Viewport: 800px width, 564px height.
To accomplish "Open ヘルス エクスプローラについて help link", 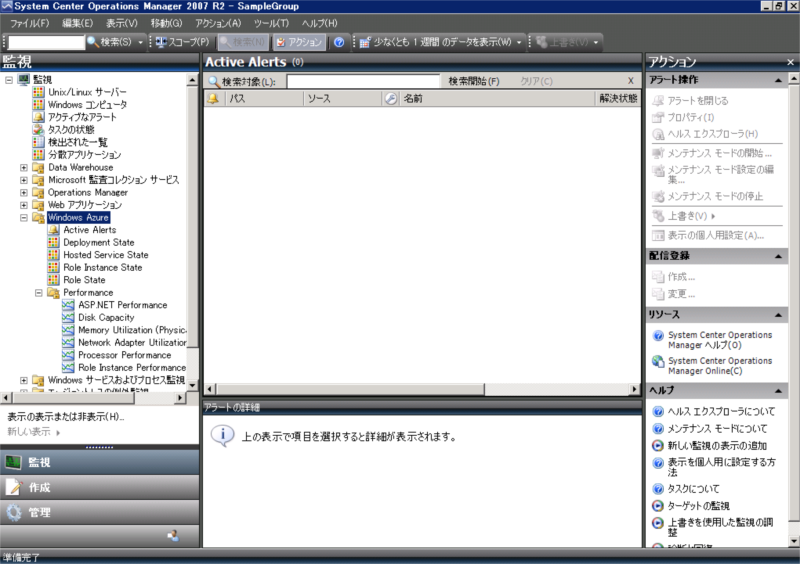I will coord(721,411).
